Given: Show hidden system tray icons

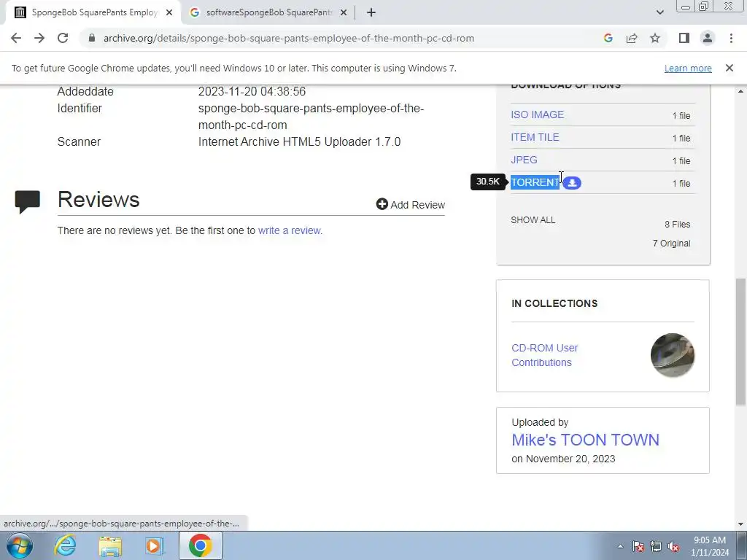Looking at the screenshot, I should (x=620, y=546).
